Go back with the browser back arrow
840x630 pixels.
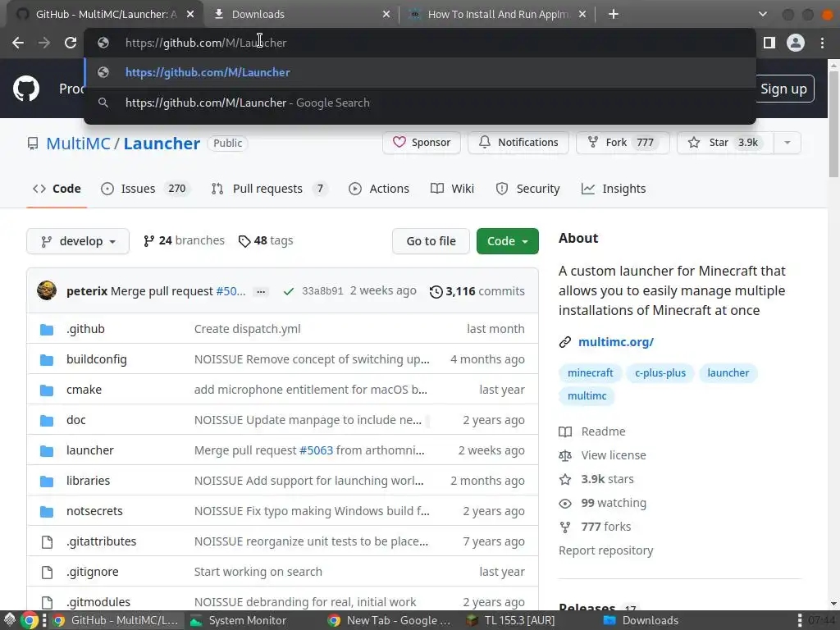pos(18,43)
